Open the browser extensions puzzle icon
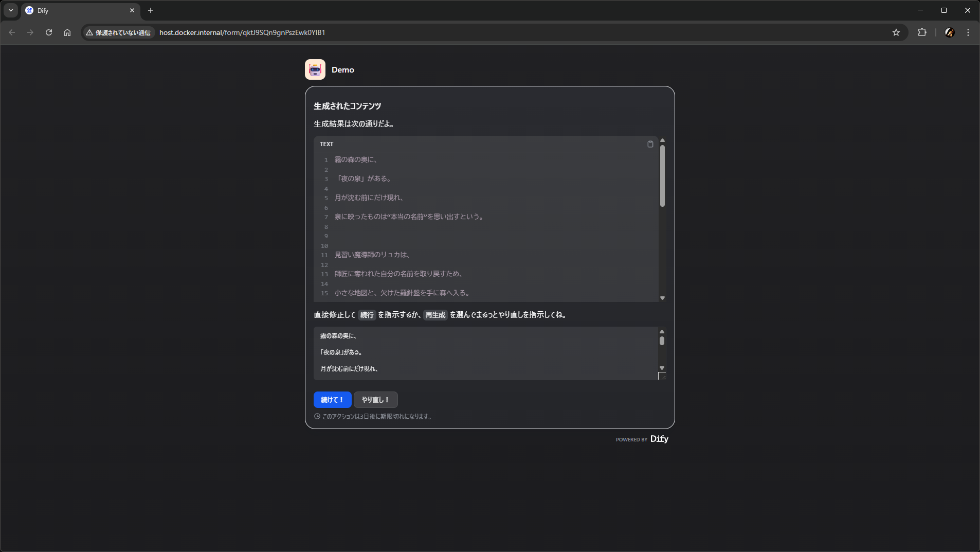The width and height of the screenshot is (980, 552). click(922, 32)
